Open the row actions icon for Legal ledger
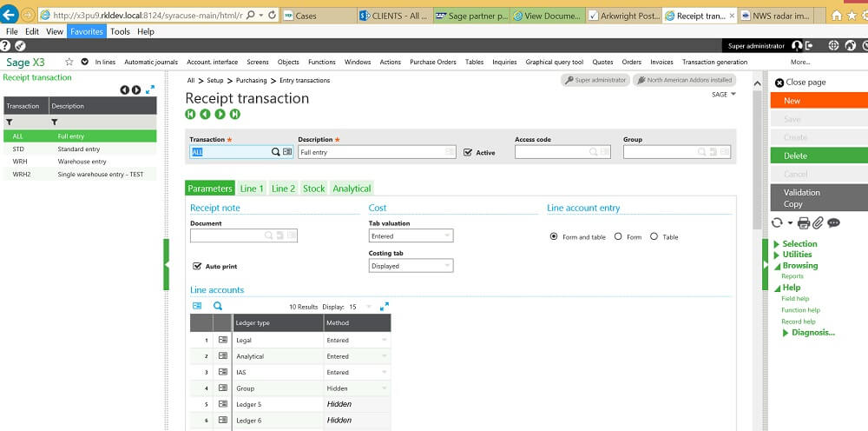 point(222,340)
